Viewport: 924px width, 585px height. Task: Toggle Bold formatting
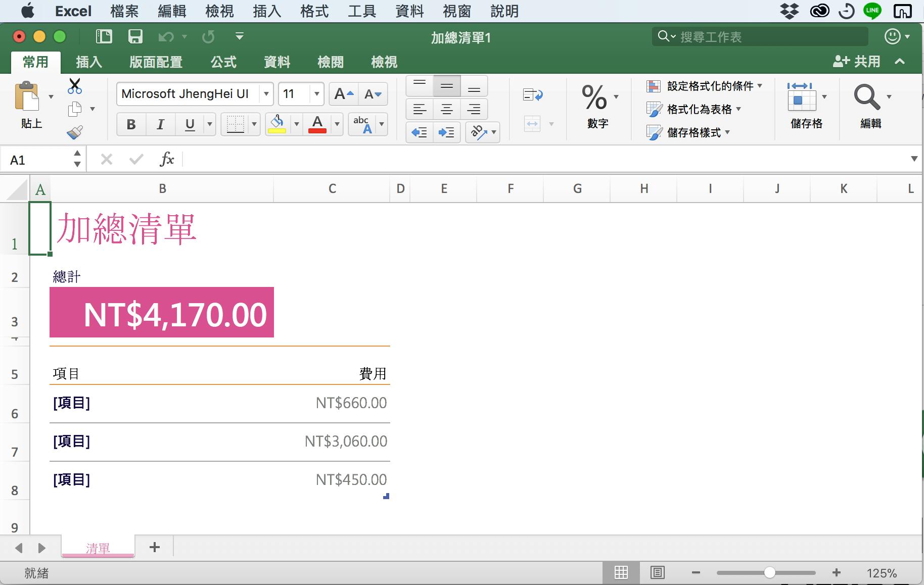[x=131, y=124]
